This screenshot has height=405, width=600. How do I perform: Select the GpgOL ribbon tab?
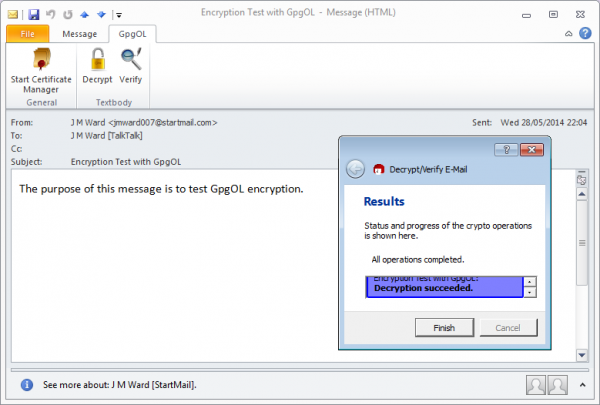(132, 34)
